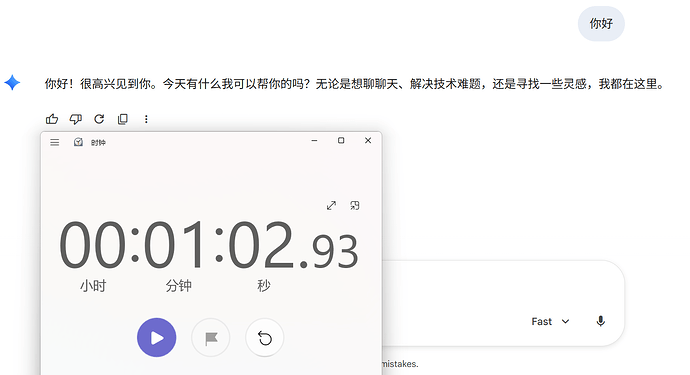This screenshot has height=375, width=690.
Task: Click the 小时 hours label
Action: pos(93,286)
